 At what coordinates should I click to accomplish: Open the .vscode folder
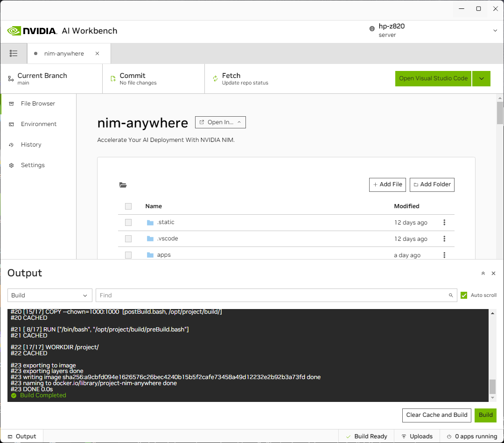tap(168, 239)
